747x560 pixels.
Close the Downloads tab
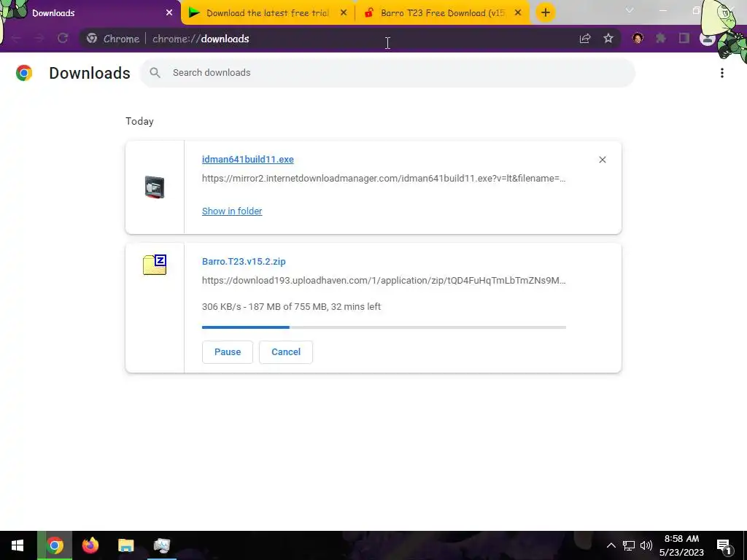tap(169, 13)
